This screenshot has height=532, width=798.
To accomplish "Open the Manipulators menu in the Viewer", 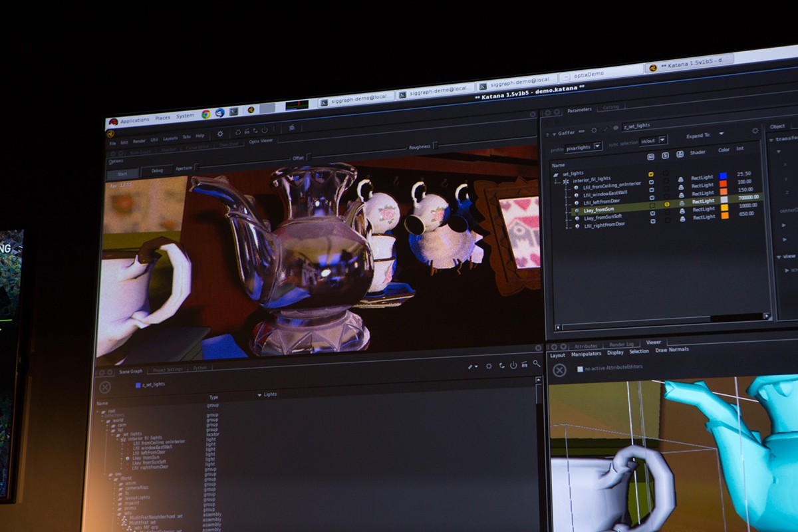I will click(x=586, y=354).
